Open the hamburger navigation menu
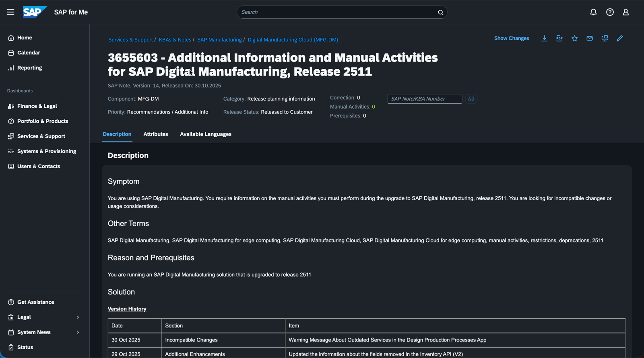 tap(10, 12)
